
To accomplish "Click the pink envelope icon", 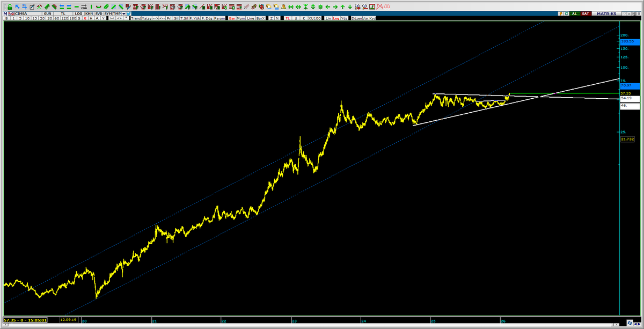I will pyautogui.click(x=379, y=7).
